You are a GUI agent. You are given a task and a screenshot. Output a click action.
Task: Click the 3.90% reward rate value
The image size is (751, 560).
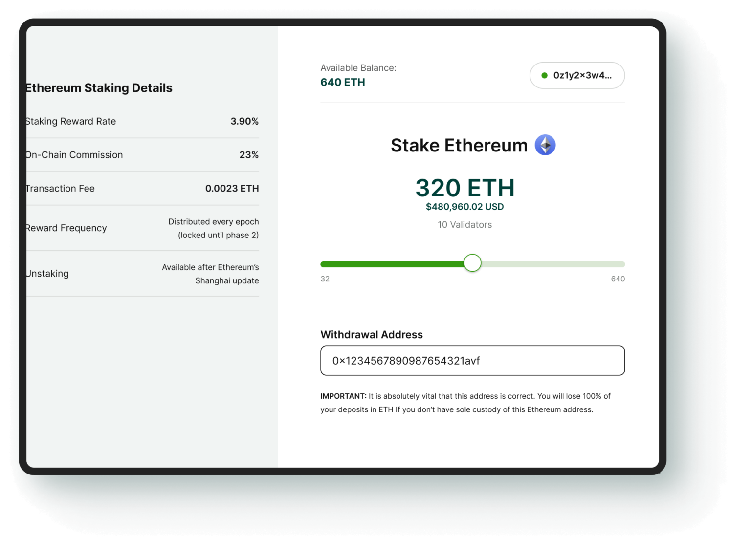pos(245,121)
